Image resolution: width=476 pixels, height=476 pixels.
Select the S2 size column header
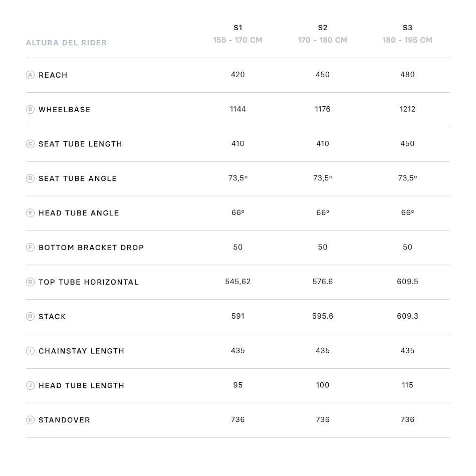[323, 28]
